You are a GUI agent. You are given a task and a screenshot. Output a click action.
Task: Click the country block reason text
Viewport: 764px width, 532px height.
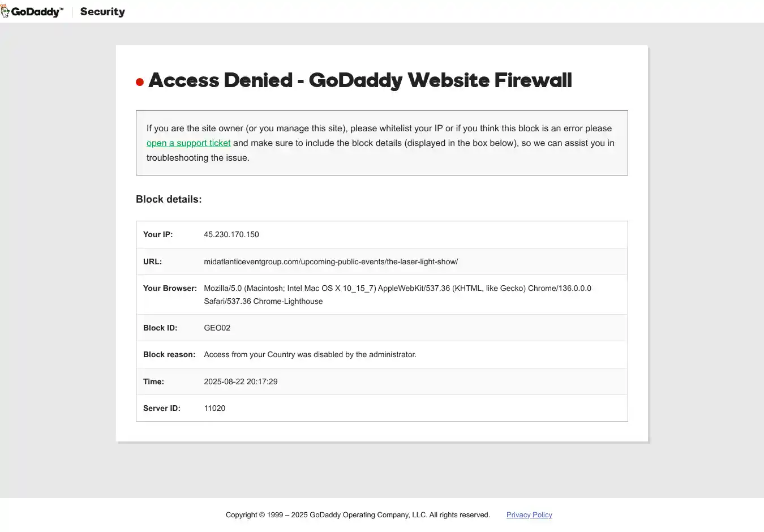tap(310, 354)
